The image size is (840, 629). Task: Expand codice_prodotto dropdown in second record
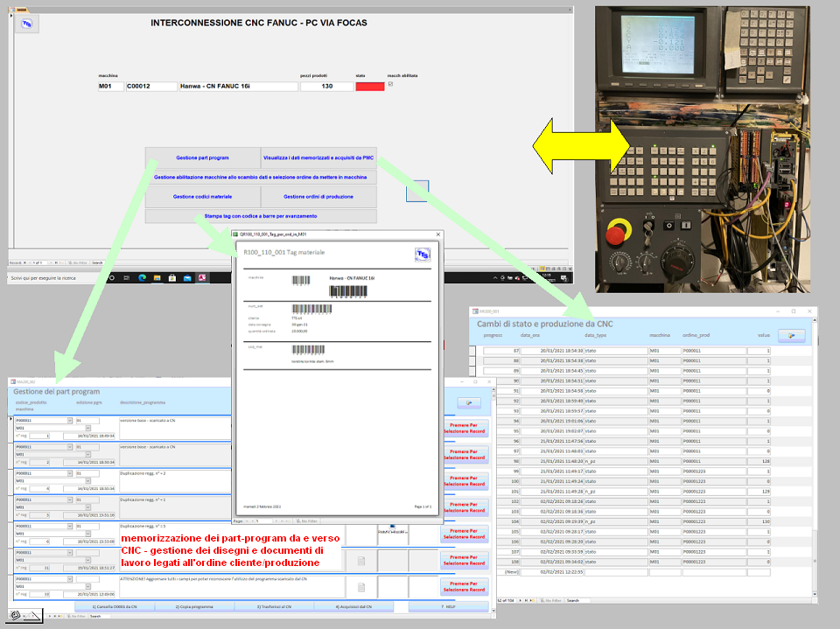[69, 447]
